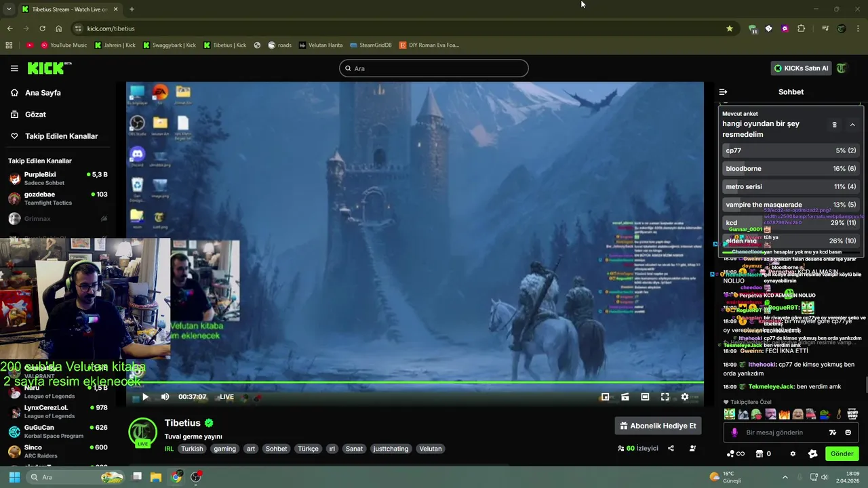Vote for bloodborne in the poll

(791, 169)
